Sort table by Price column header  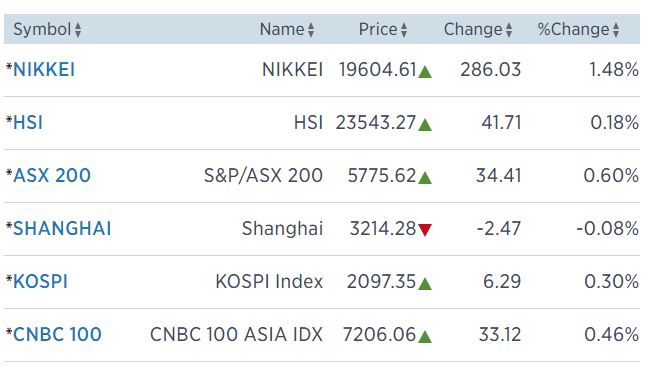tap(378, 30)
